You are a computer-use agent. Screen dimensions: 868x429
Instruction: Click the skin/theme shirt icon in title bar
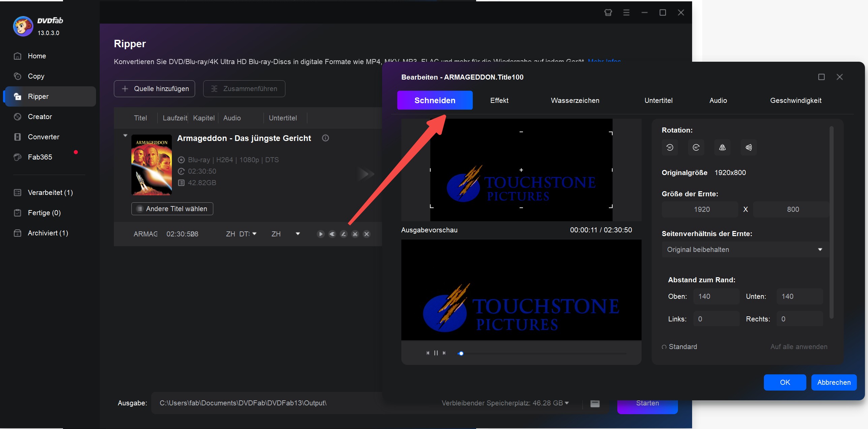coord(608,12)
